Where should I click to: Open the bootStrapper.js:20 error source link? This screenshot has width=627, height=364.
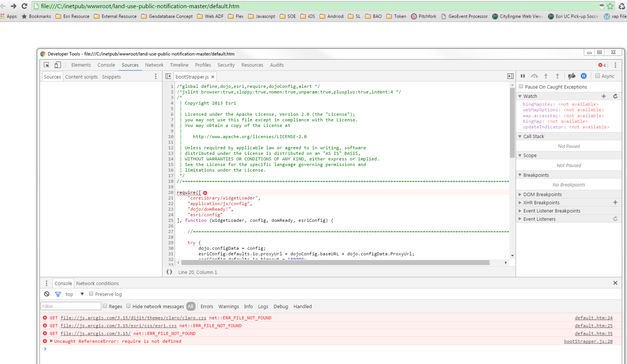point(588,341)
